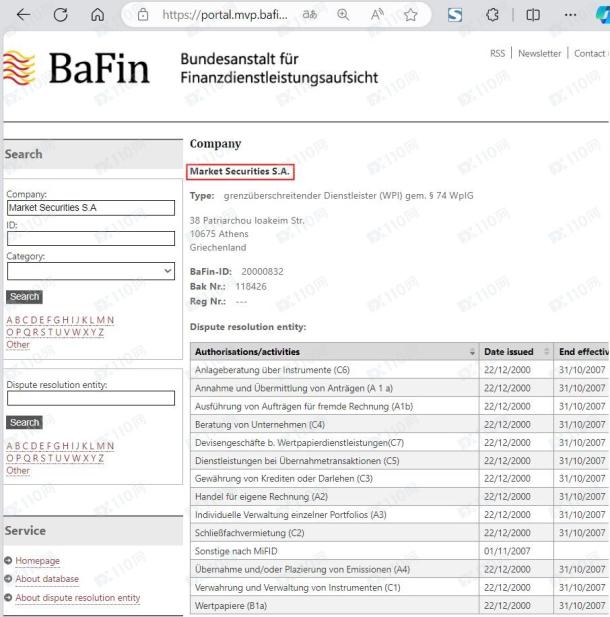Open the Copilot sidebar icon

tap(603, 15)
